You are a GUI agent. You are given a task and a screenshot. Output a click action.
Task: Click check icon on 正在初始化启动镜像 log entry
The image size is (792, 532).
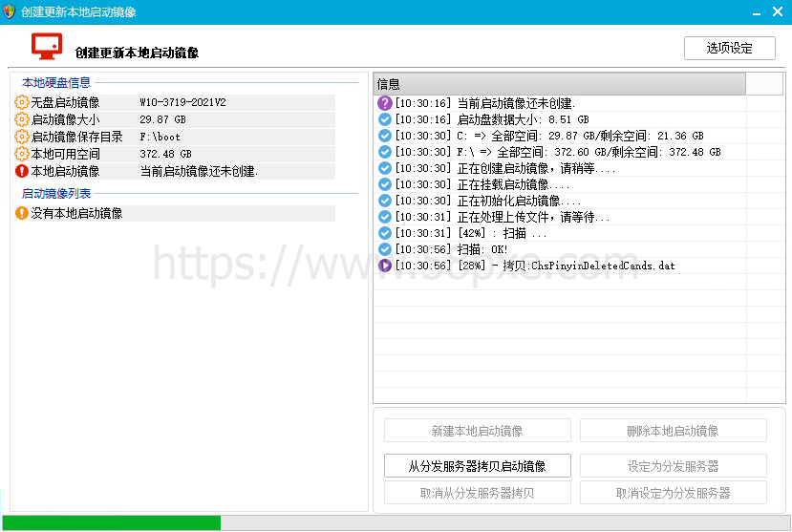point(385,201)
